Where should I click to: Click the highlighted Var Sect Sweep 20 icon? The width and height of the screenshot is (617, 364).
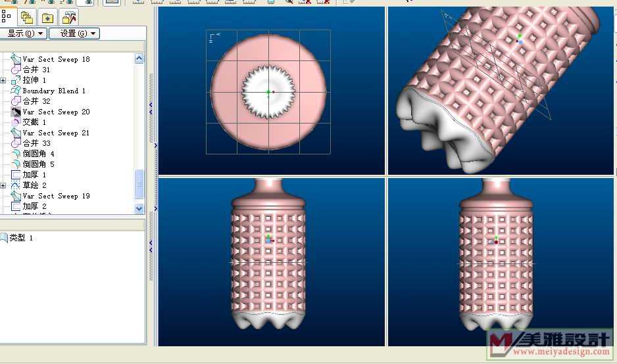pyautogui.click(x=15, y=112)
